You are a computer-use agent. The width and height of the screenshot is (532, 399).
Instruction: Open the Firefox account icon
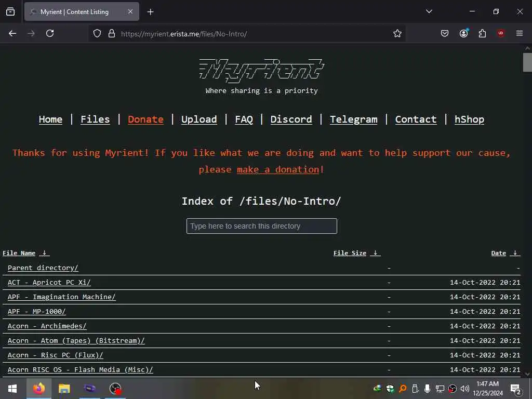pyautogui.click(x=463, y=33)
